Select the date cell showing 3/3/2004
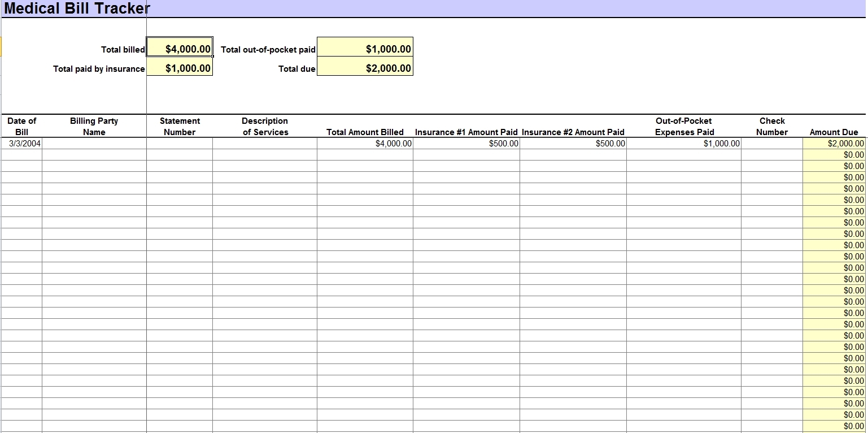 [x=22, y=143]
